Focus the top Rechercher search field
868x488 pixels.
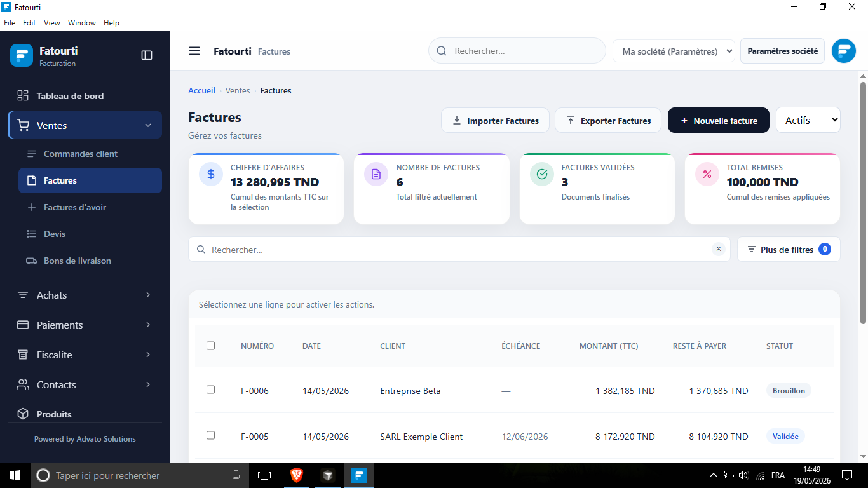[x=517, y=51]
